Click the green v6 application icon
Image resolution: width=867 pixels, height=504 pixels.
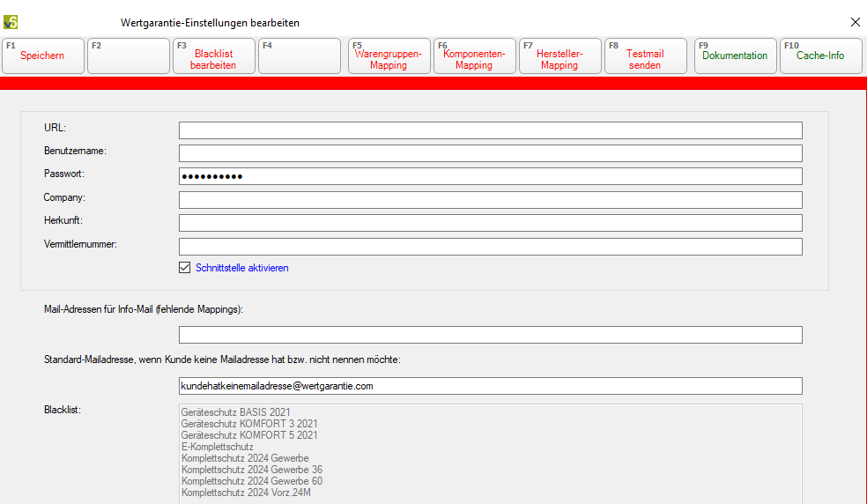point(11,22)
